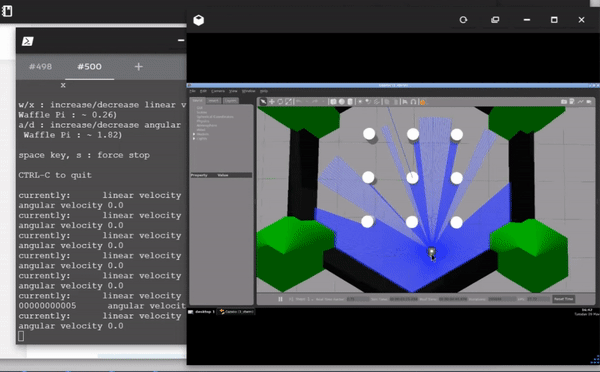Click the refresh icon in remote viewer titlebar

[x=463, y=20]
